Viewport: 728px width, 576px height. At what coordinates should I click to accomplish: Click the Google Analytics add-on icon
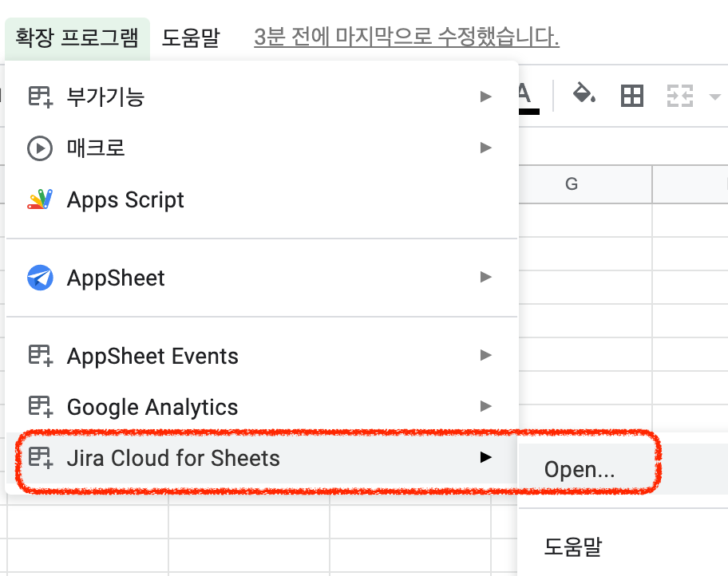pyautogui.click(x=41, y=407)
